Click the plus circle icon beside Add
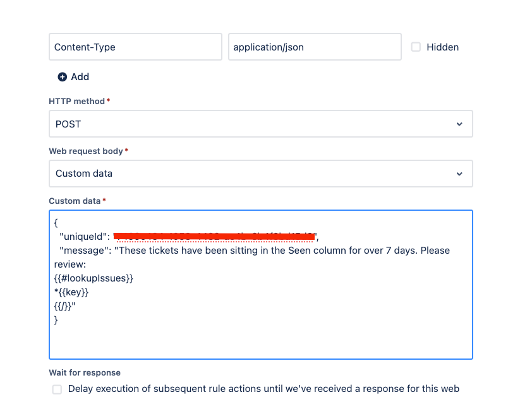Screen dimensions: 532x397 62,77
